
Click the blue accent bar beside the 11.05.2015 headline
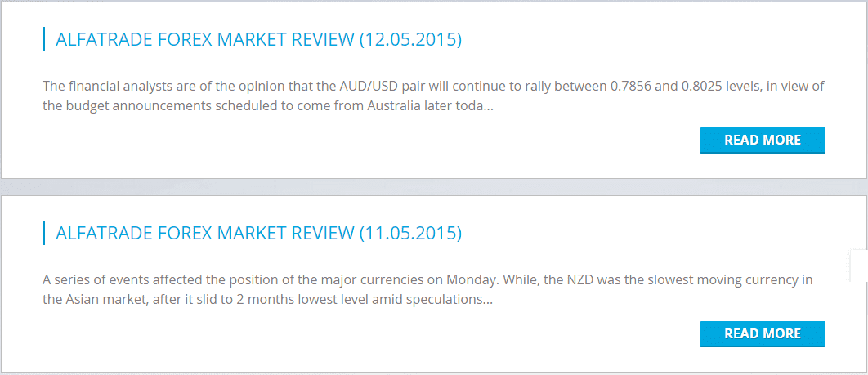click(43, 234)
